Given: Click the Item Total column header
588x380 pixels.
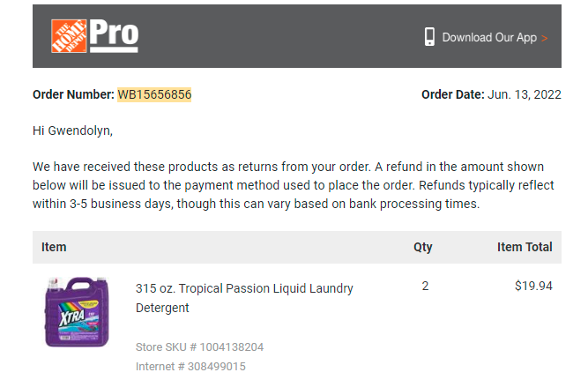Looking at the screenshot, I should click(525, 247).
